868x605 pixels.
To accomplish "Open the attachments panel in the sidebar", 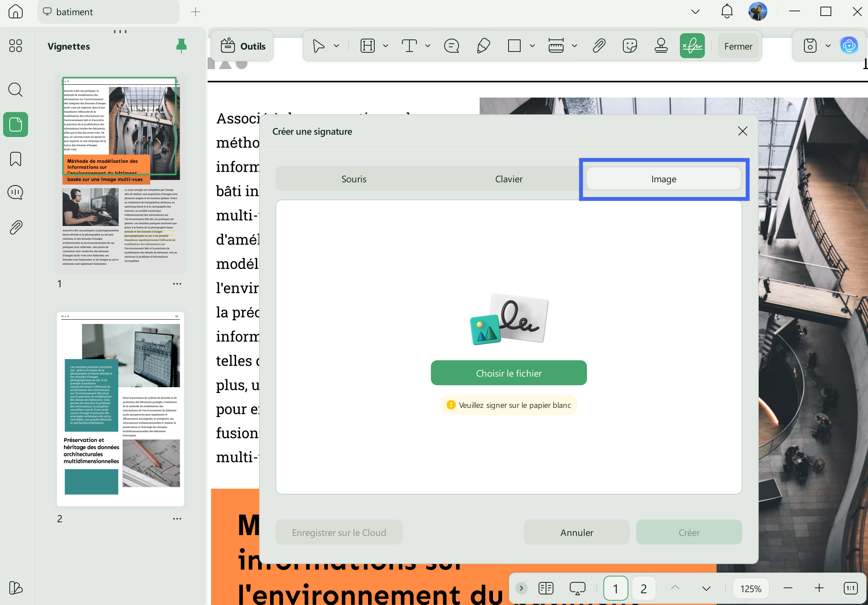I will [x=16, y=227].
